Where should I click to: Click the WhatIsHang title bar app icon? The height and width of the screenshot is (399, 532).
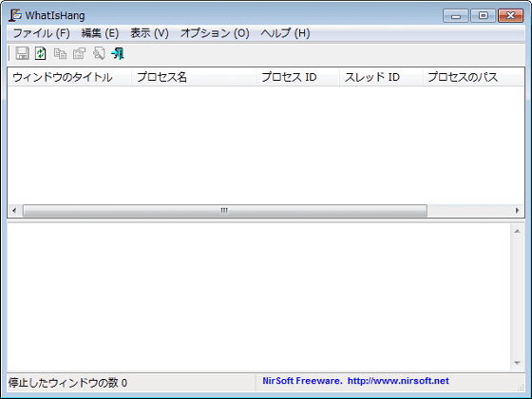click(x=15, y=15)
